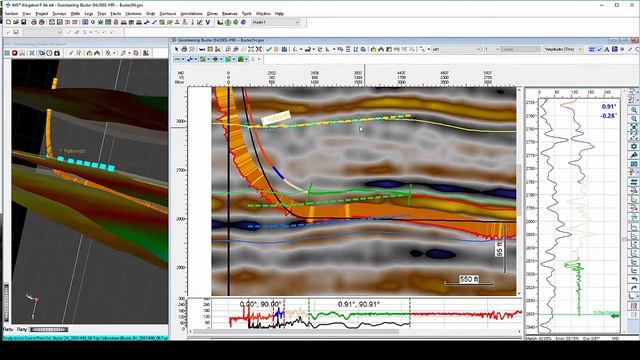The height and width of the screenshot is (360, 640).
Task: Click the Save disk icon in main toolbar
Action: (23, 22)
